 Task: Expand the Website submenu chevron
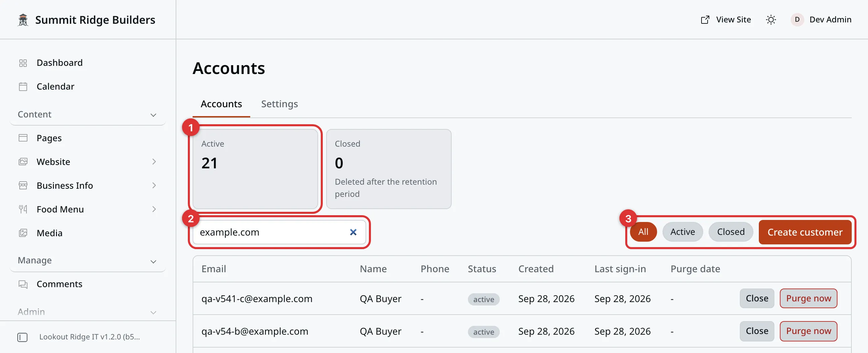(154, 162)
